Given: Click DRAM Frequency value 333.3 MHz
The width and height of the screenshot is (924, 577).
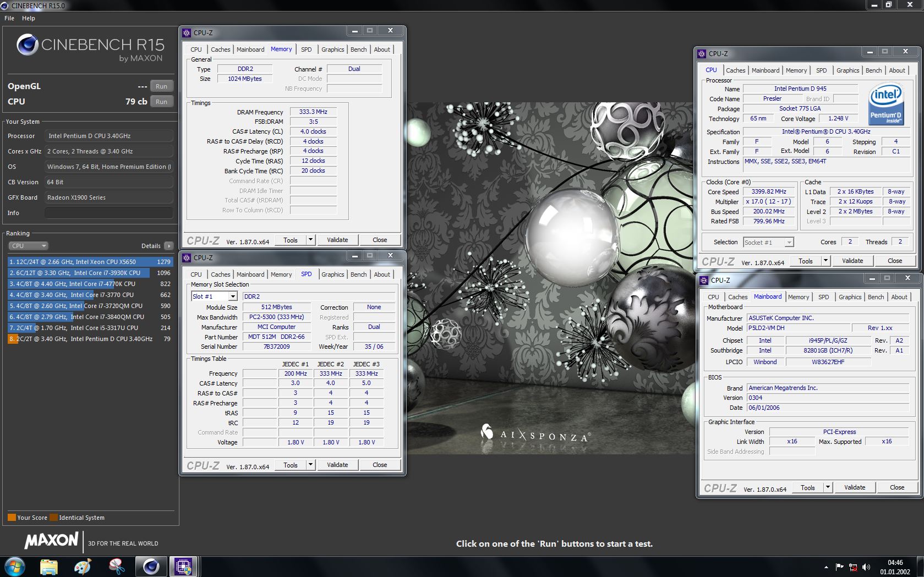Looking at the screenshot, I should click(x=313, y=112).
